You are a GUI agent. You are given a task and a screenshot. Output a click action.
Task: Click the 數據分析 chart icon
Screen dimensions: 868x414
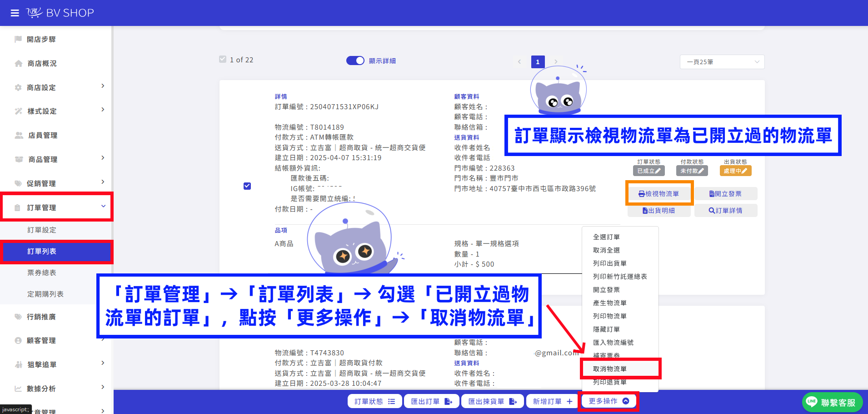[x=18, y=389]
